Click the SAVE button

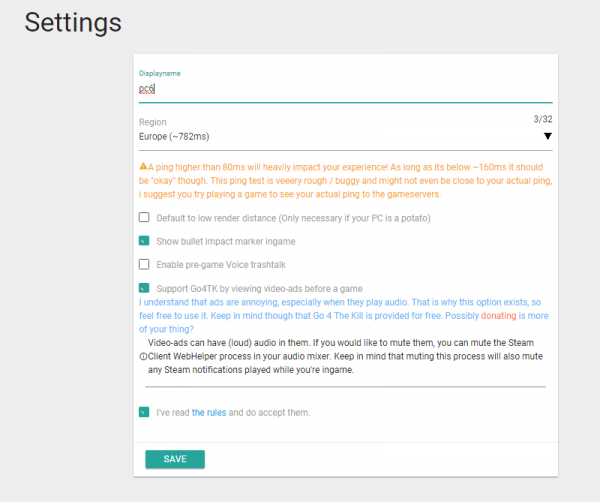175,459
